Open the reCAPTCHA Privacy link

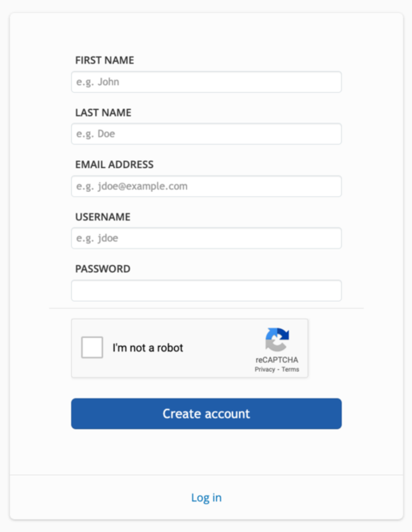tap(265, 369)
